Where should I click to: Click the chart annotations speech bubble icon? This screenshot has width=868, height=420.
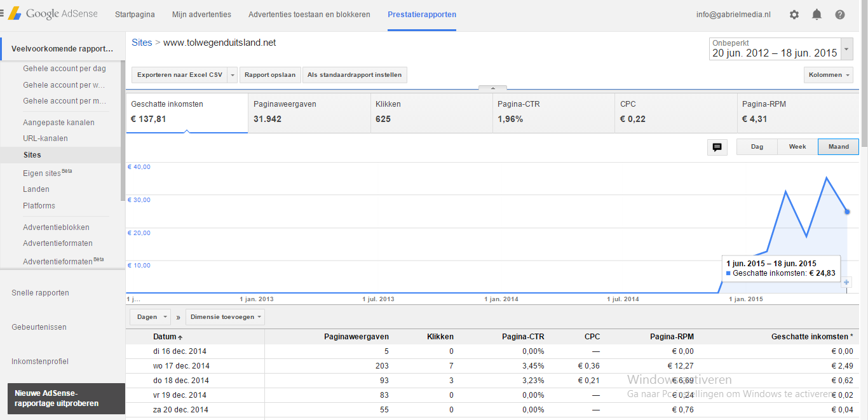tap(717, 147)
